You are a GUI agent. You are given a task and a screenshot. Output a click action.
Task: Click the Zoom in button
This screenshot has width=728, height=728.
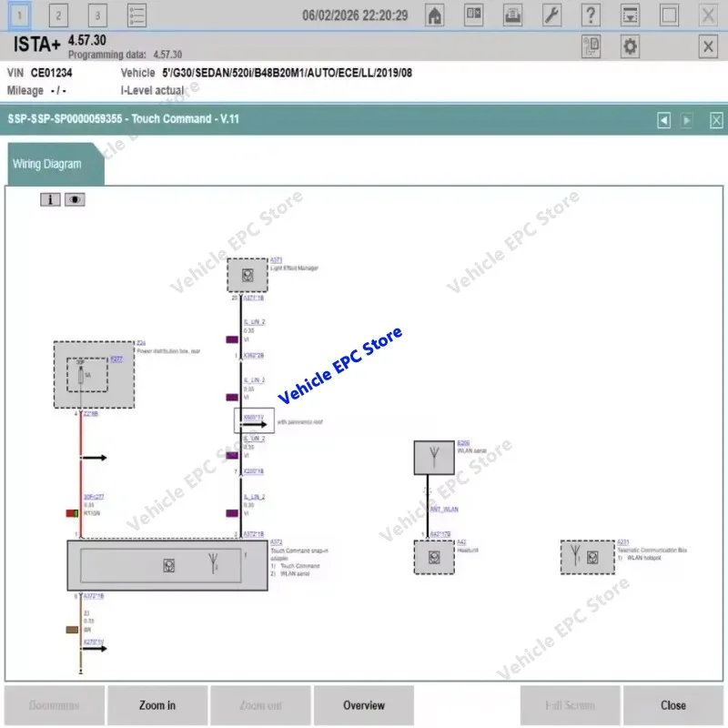point(157,705)
